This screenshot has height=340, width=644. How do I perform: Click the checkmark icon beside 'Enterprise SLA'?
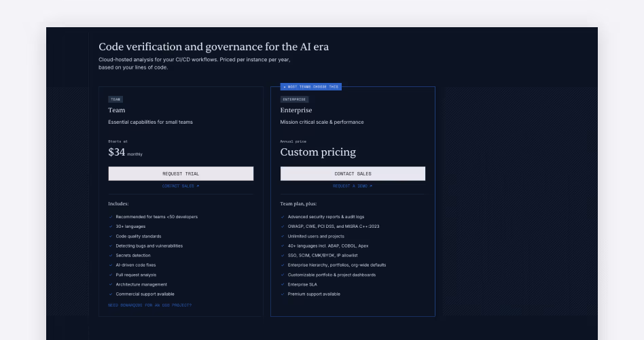coord(283,284)
